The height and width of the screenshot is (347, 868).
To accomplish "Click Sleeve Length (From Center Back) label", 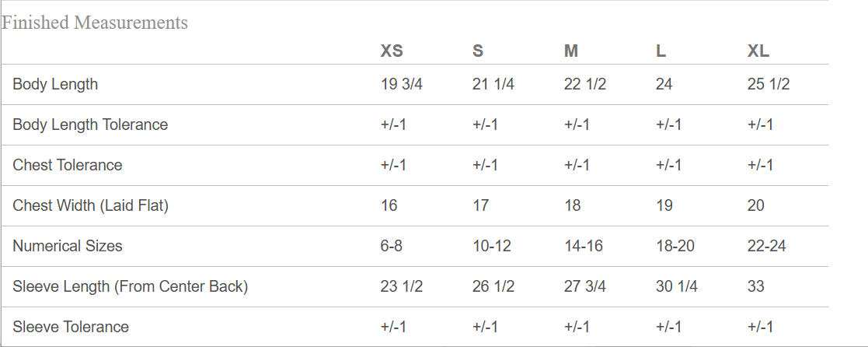I will (x=130, y=286).
